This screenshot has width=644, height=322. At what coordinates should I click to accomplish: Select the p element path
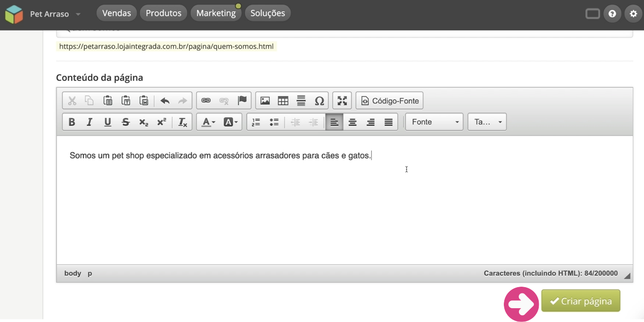click(x=90, y=273)
